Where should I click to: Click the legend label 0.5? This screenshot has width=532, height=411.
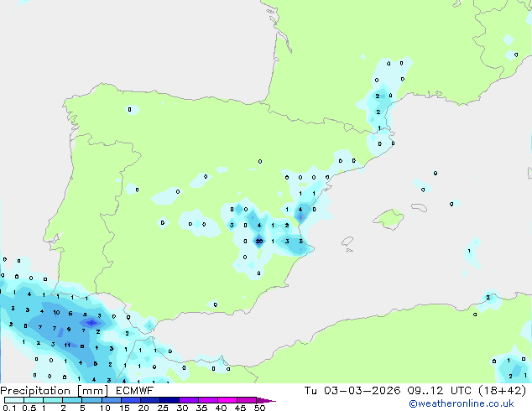point(29,408)
